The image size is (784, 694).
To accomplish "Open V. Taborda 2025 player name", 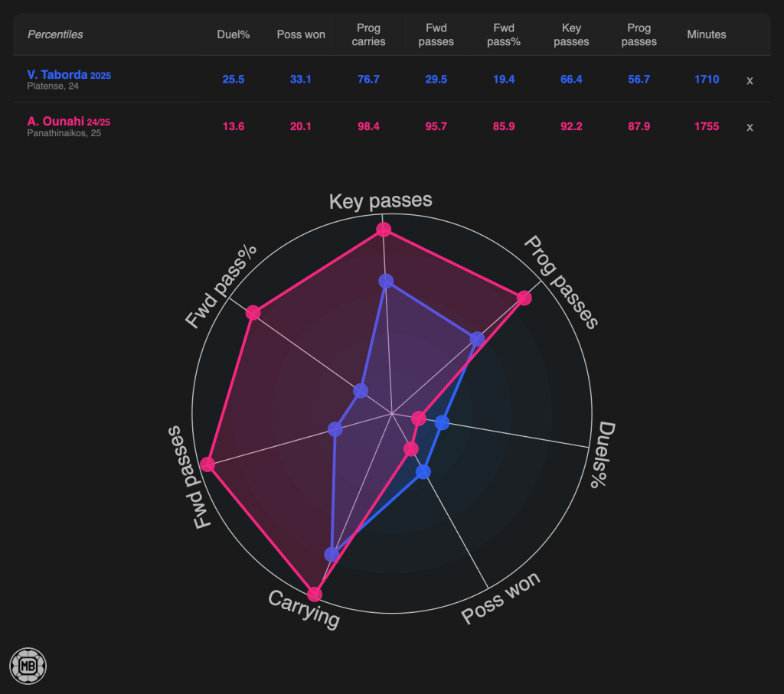I will (x=69, y=75).
